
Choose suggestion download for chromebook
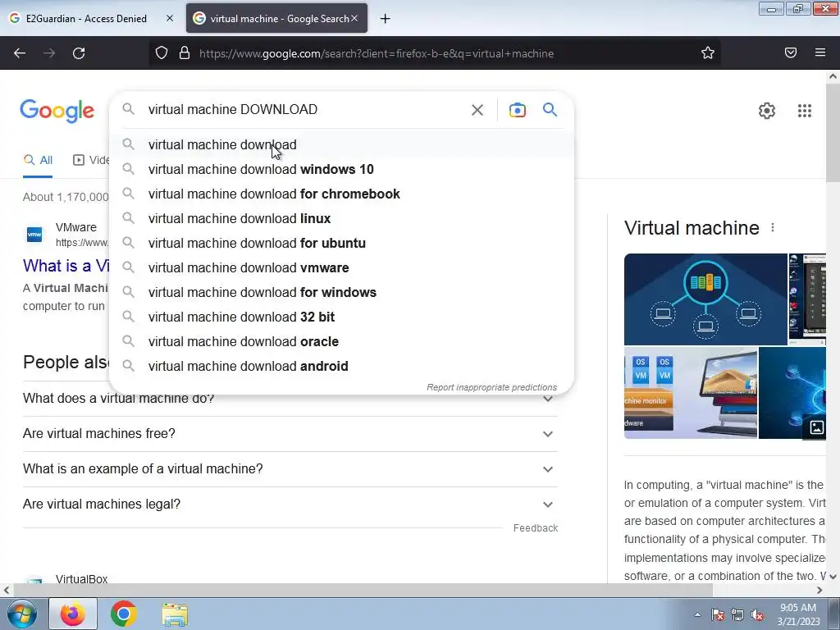coord(341,194)
